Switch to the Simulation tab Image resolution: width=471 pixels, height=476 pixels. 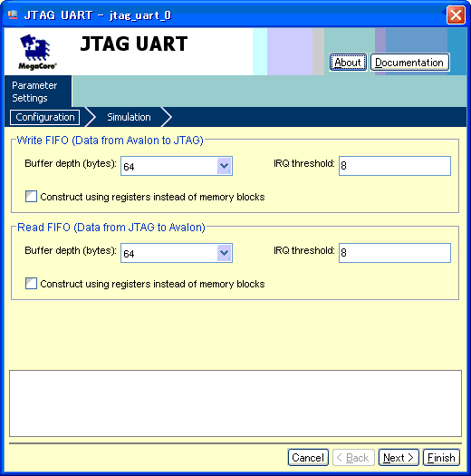point(129,117)
